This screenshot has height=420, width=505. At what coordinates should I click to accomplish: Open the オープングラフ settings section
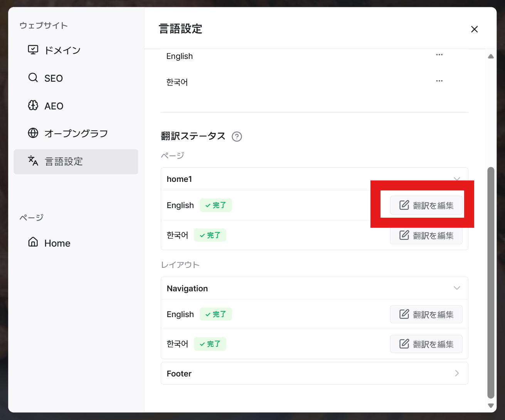coord(76,133)
